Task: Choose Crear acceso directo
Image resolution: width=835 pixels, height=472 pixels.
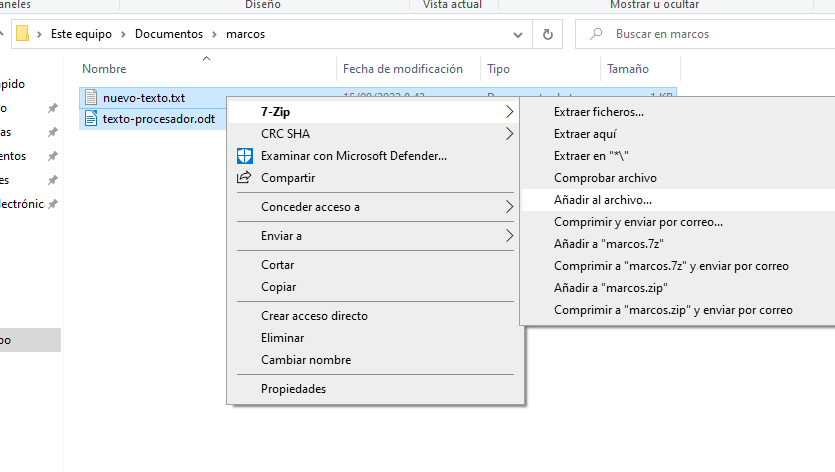Action: (x=375, y=316)
